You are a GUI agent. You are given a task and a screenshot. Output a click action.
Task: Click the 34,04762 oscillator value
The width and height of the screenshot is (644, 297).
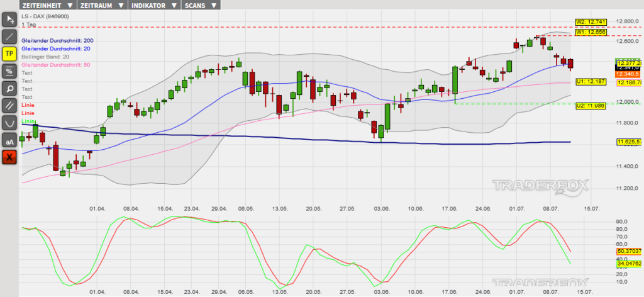(629, 264)
